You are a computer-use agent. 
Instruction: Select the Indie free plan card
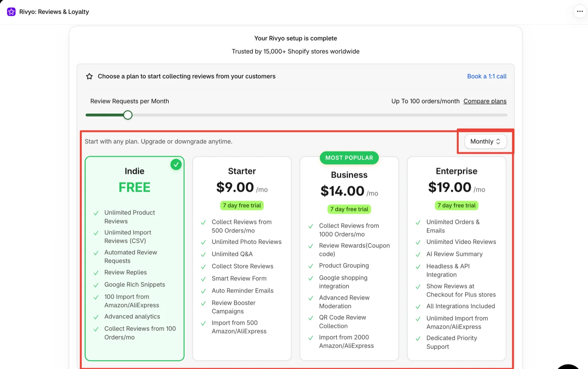tap(135, 259)
